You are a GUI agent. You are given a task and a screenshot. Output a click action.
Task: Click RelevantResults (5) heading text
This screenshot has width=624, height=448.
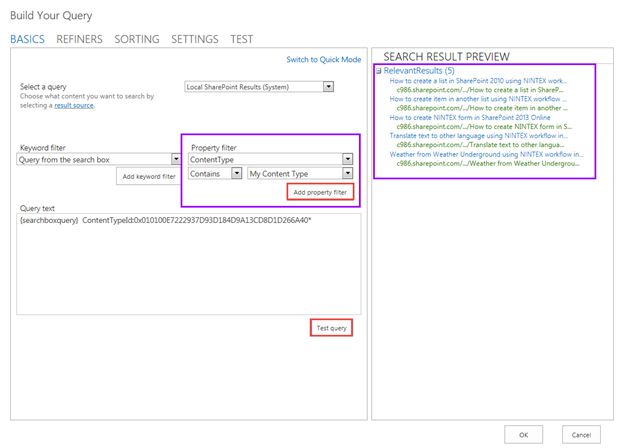click(x=419, y=71)
